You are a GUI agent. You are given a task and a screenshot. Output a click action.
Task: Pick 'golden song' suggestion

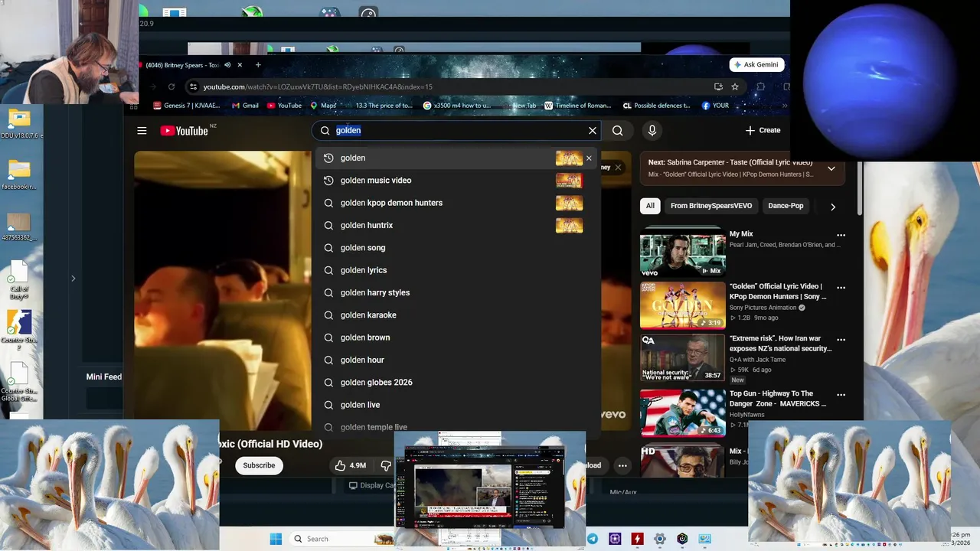(456, 248)
